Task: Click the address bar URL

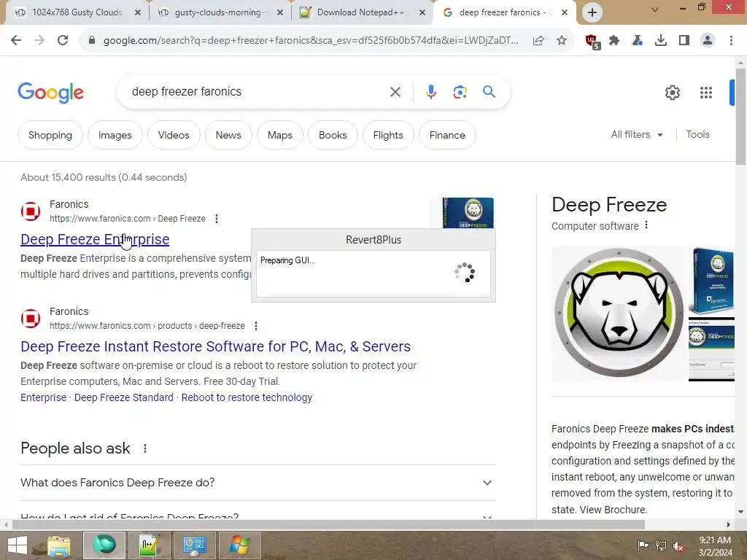Action: click(x=311, y=41)
